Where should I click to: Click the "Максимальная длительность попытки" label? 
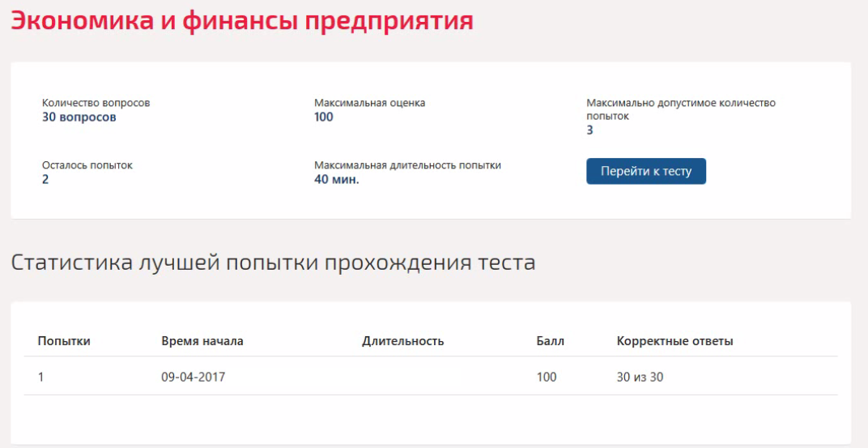click(x=407, y=164)
